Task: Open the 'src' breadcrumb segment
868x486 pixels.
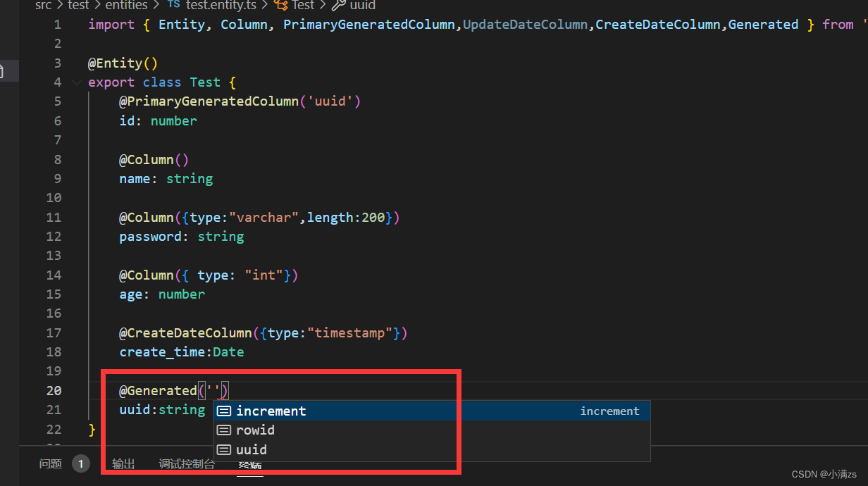Action: pyautogui.click(x=43, y=5)
